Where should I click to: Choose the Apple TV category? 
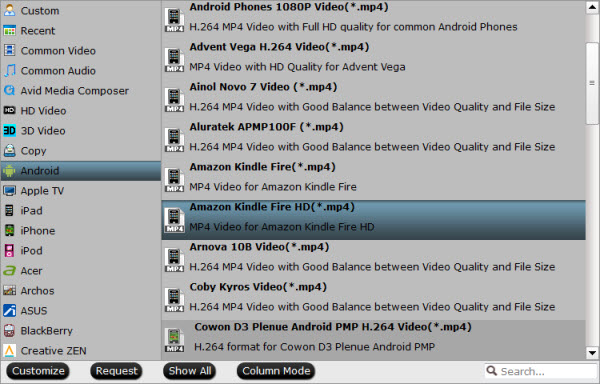coord(81,190)
